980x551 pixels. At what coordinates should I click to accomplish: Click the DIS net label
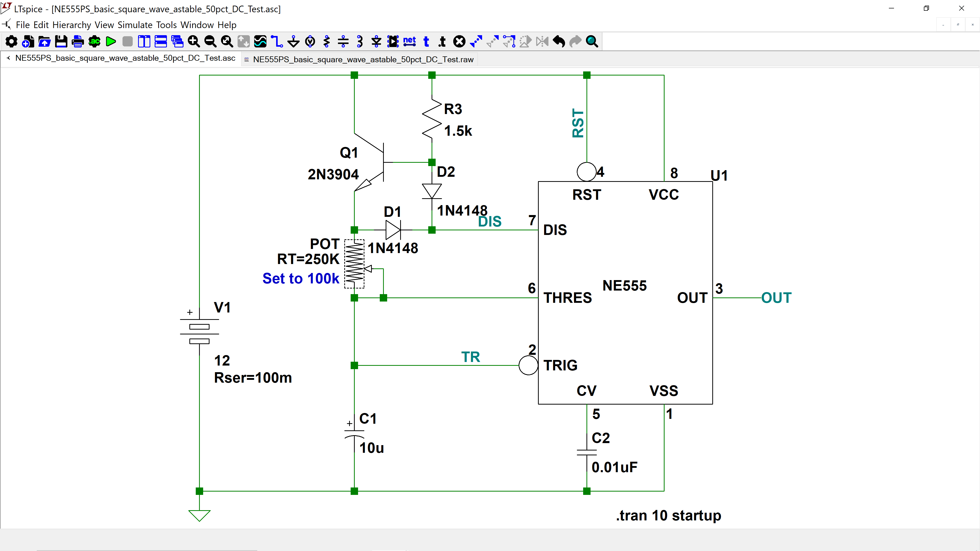tap(490, 222)
